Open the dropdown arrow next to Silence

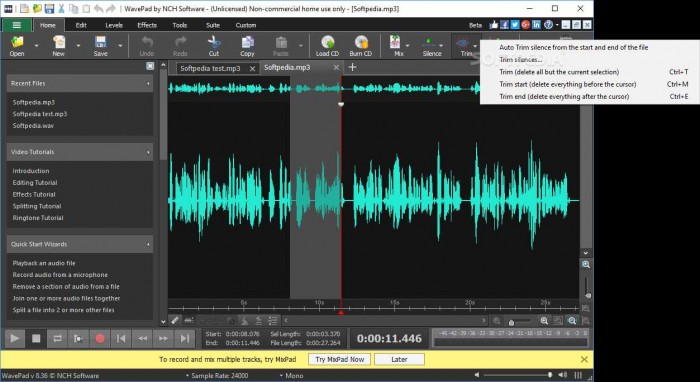(441, 46)
